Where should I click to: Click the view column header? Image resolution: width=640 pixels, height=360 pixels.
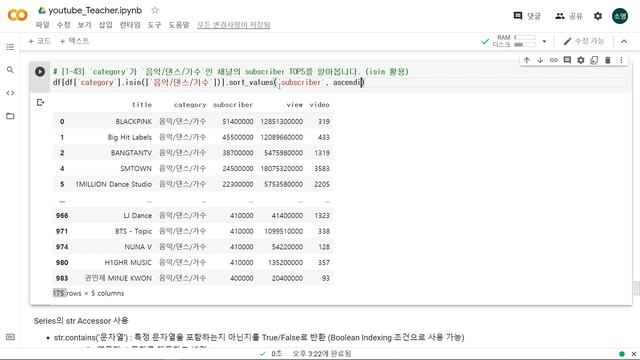click(294, 105)
